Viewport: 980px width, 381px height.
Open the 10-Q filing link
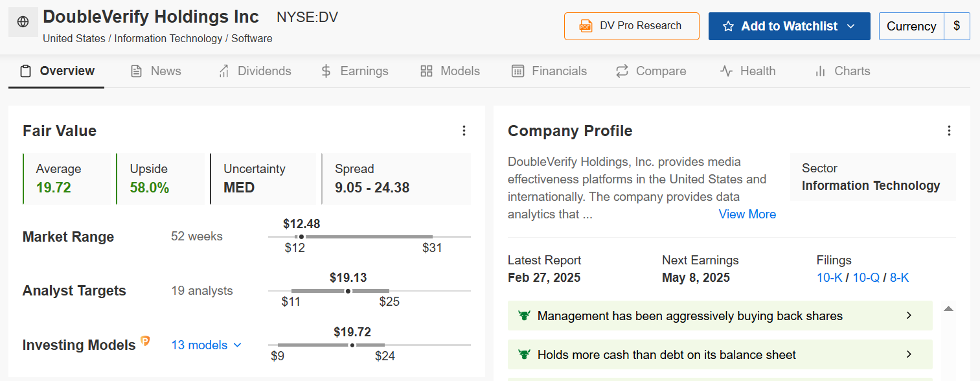tap(866, 277)
